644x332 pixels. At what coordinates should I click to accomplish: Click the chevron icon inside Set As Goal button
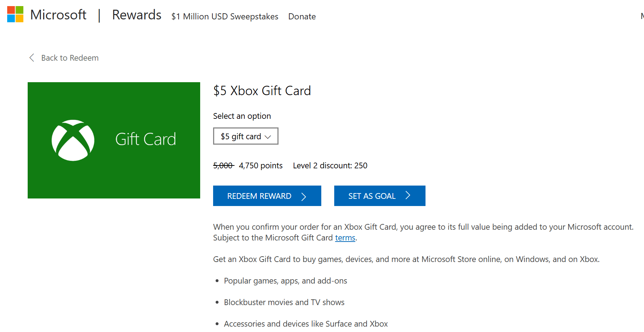pos(408,195)
